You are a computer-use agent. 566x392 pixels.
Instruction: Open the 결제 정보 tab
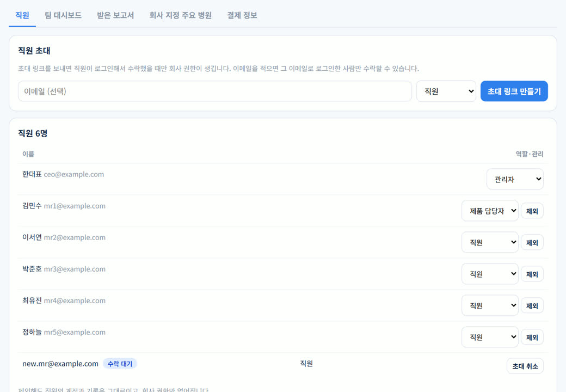[242, 15]
